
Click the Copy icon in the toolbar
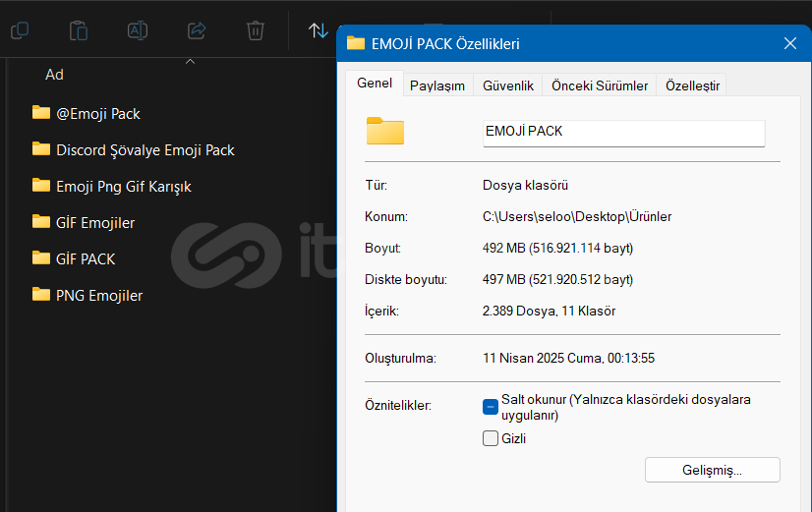click(20, 30)
